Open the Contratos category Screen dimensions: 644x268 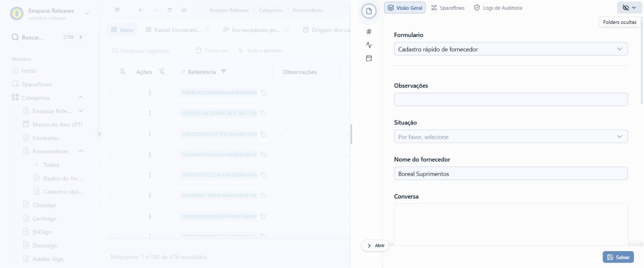[41, 138]
